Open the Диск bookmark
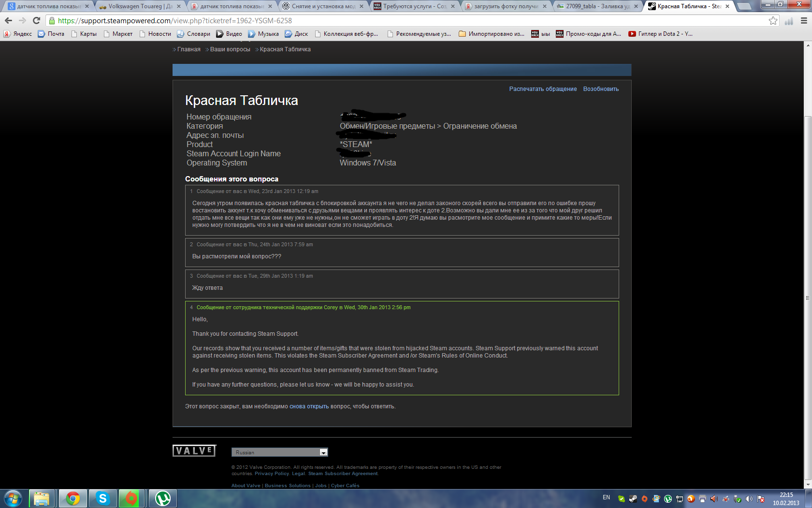812x508 pixels. pyautogui.click(x=296, y=34)
